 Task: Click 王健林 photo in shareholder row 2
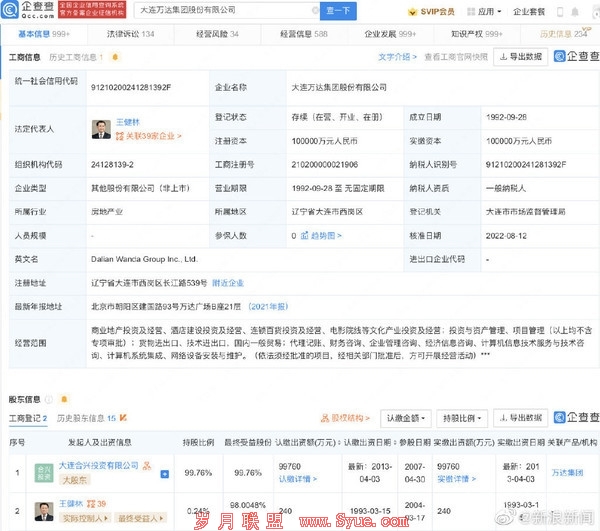[x=44, y=512]
